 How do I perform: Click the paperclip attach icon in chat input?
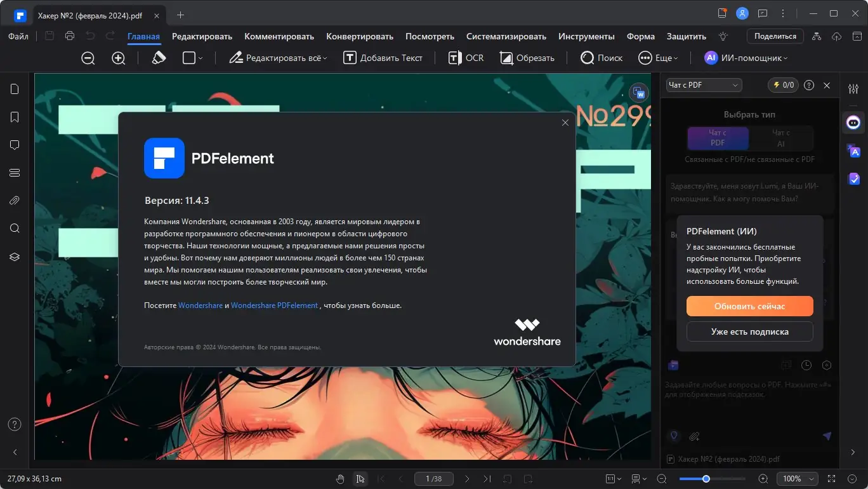click(x=695, y=436)
